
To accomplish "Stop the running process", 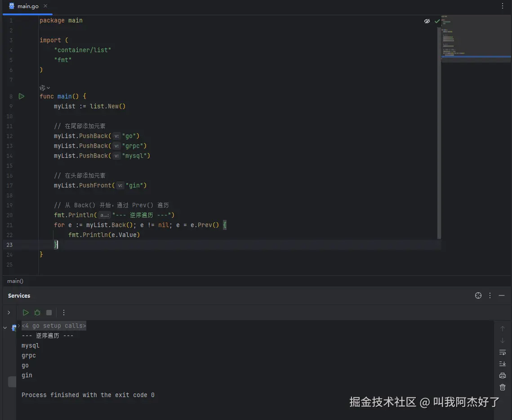I will click(49, 313).
